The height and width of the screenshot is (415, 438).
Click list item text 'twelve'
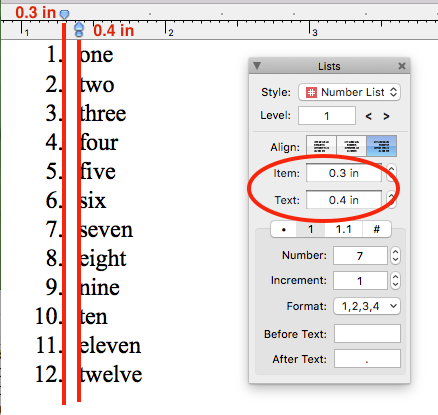(111, 374)
